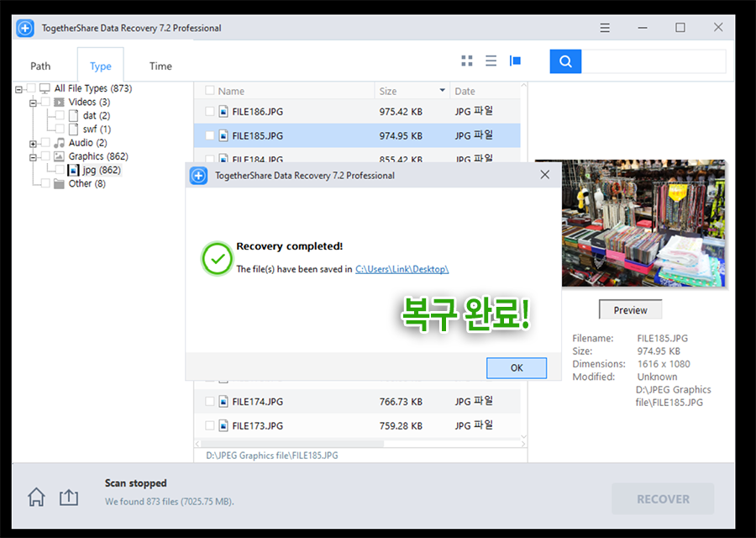Check the Other (8) checkbox

click(x=46, y=183)
